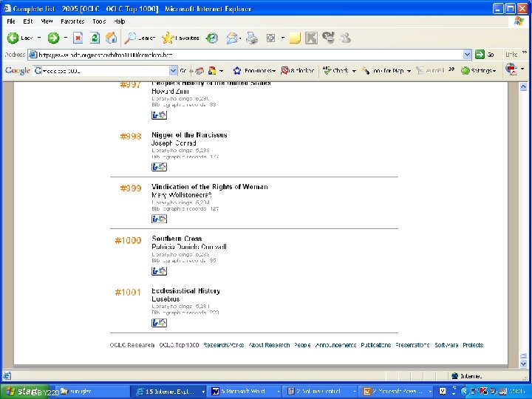The width and height of the screenshot is (532, 399).
Task: Click the library icon under Vindication entry
Action: tap(159, 219)
